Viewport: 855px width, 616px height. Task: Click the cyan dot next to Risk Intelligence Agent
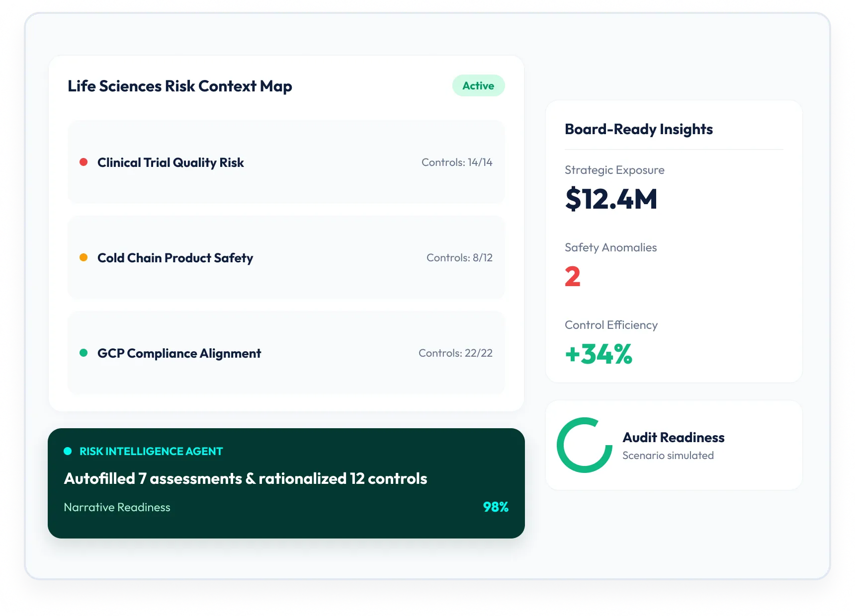(68, 451)
